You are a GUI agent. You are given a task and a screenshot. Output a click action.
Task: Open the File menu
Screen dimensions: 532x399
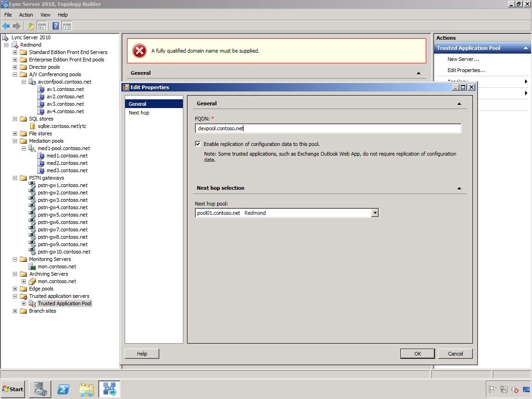(x=8, y=15)
